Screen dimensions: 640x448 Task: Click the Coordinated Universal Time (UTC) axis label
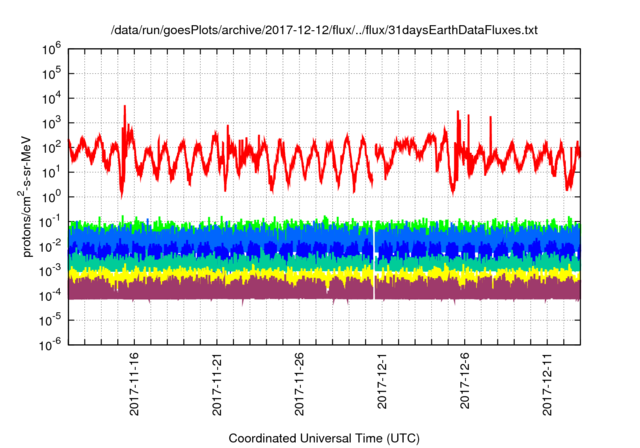click(x=324, y=438)
